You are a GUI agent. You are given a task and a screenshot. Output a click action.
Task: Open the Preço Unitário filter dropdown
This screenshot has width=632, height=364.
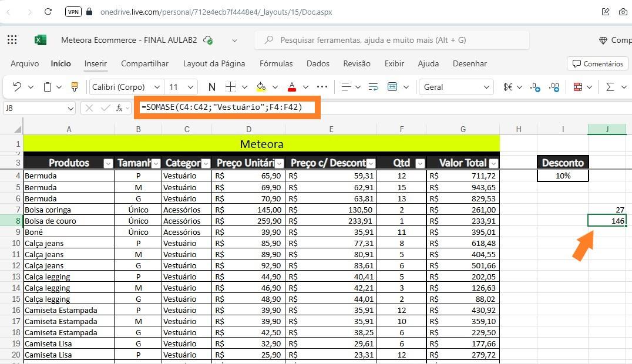pyautogui.click(x=280, y=163)
